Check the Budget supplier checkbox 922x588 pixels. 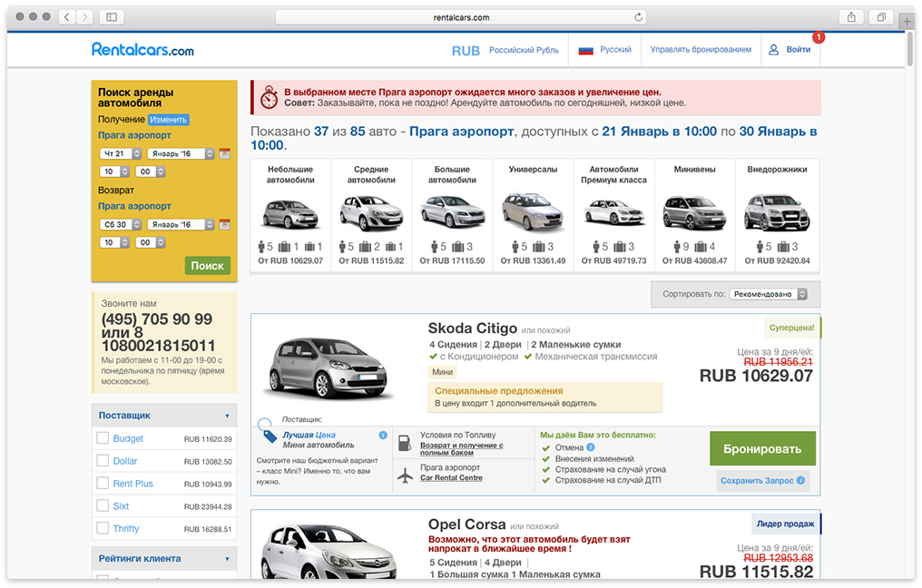103,438
